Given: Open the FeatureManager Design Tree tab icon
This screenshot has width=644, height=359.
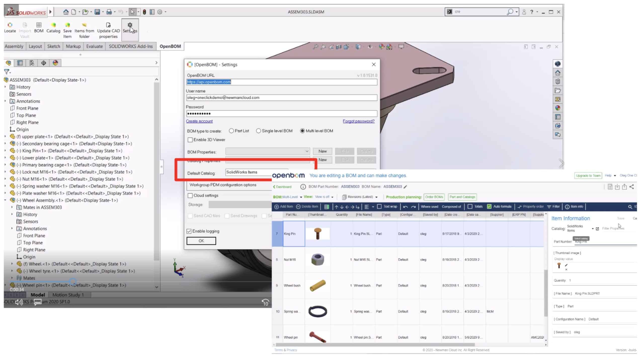Looking at the screenshot, I should pyautogui.click(x=9, y=63).
